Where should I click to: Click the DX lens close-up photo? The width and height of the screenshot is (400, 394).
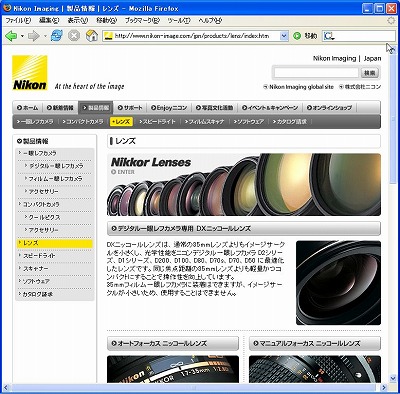(338, 283)
